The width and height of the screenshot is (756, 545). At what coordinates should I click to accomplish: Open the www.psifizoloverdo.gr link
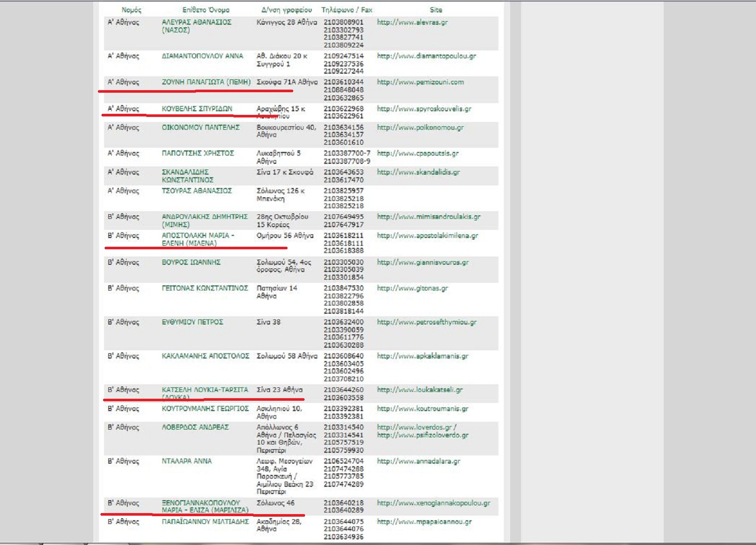pos(423,435)
